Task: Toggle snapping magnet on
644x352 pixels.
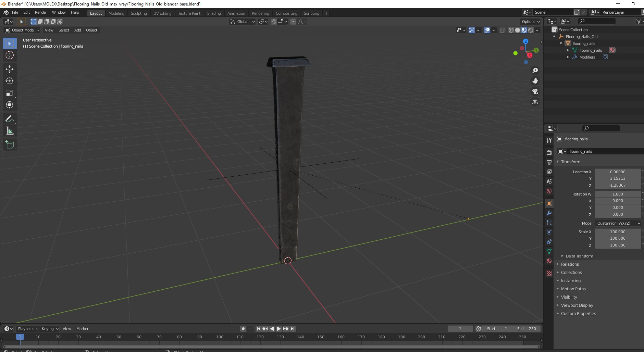Action: coord(274,22)
